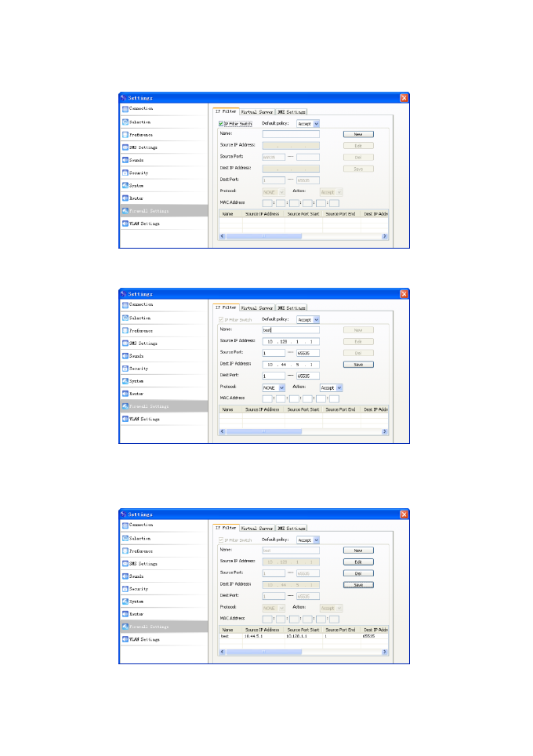Open Security icon in window listing the test rule
This screenshot has width=533, height=756.
[x=125, y=589]
